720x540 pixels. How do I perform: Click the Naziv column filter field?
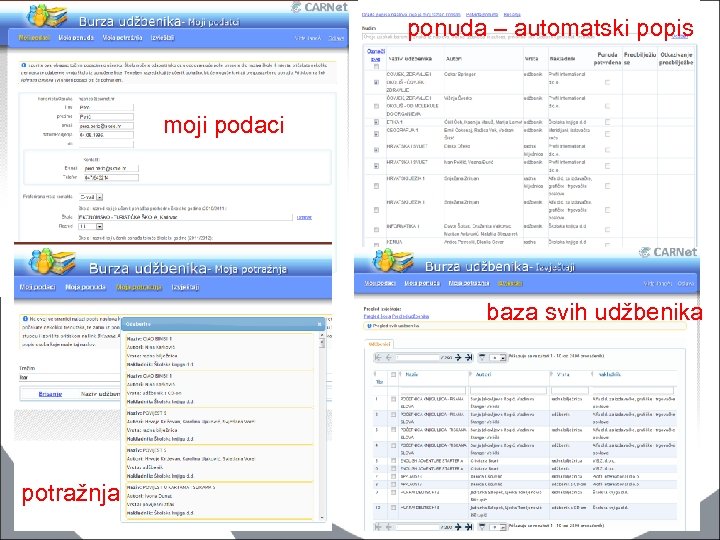click(x=433, y=390)
